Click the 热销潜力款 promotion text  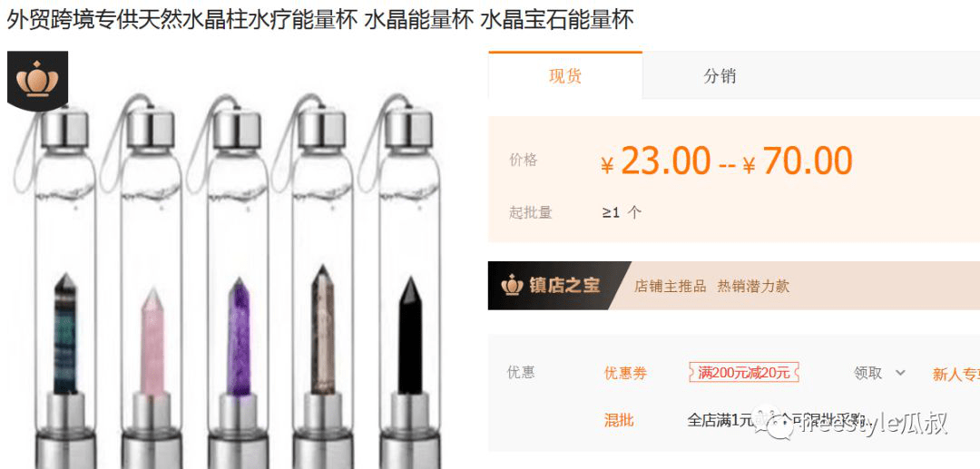753,286
